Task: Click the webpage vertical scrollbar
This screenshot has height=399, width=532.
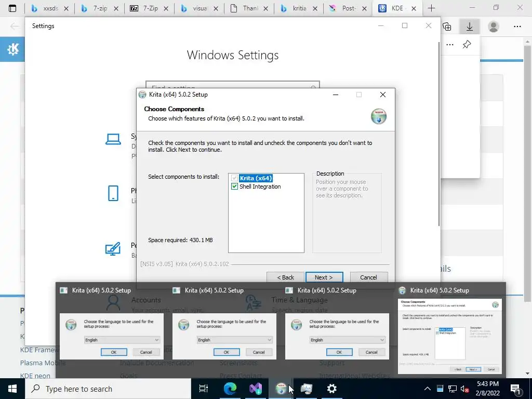Action: [x=528, y=173]
